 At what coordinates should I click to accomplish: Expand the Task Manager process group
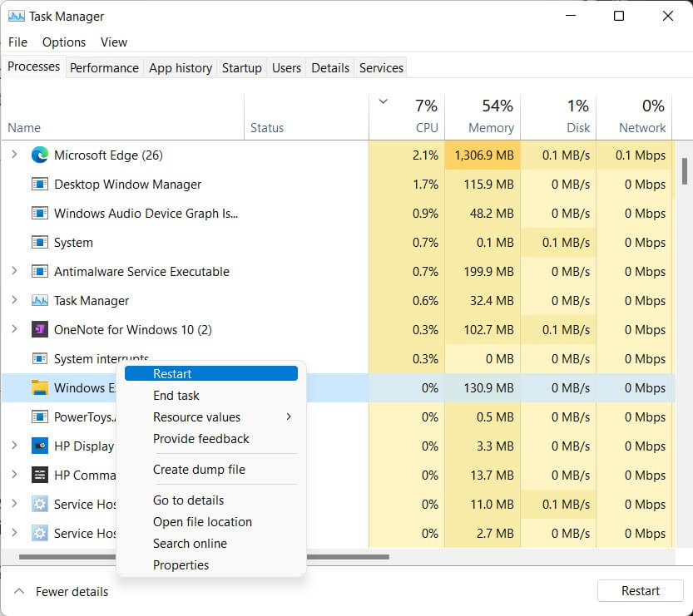tap(14, 300)
